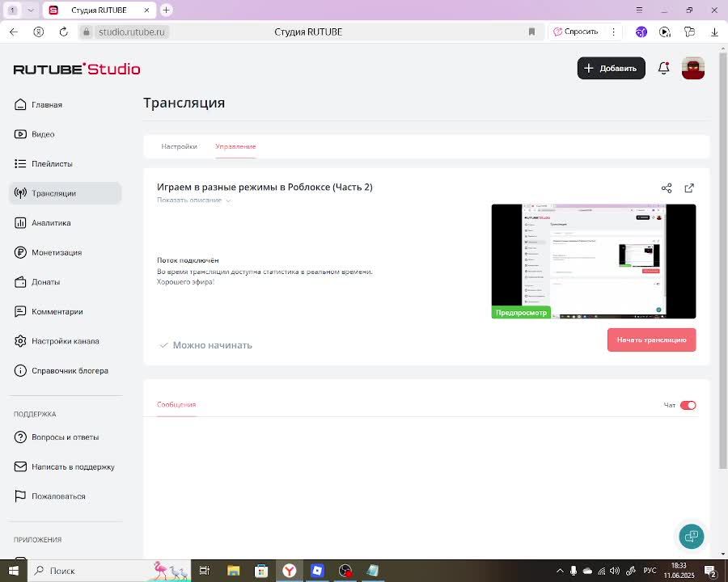The height and width of the screenshot is (582, 728).
Task: Open the Видео section
Action: pyautogui.click(x=34, y=134)
